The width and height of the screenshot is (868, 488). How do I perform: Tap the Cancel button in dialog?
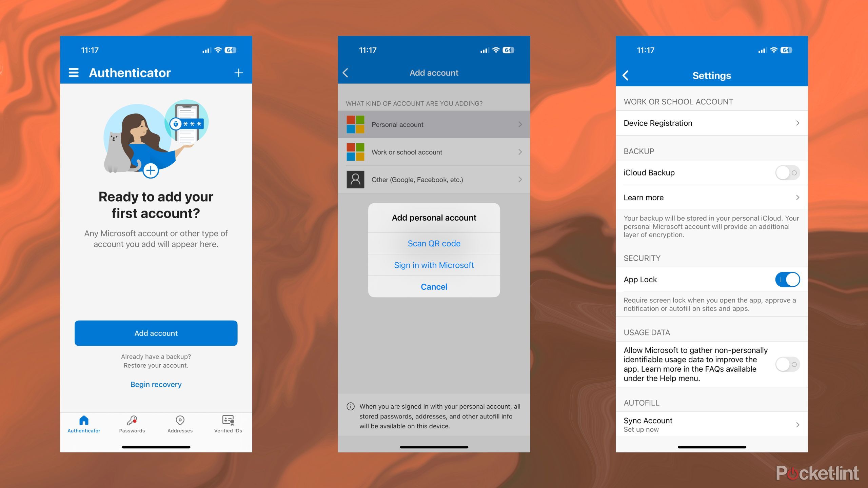coord(433,287)
